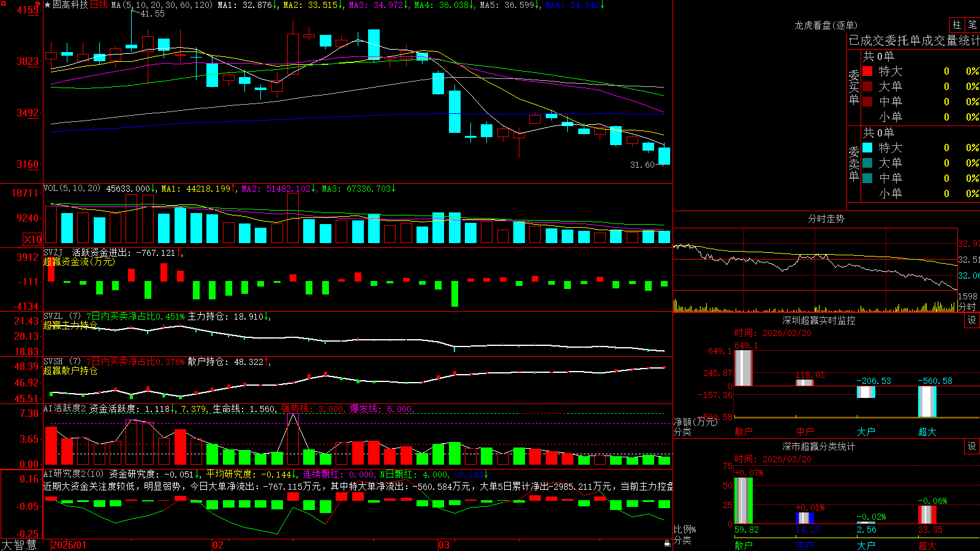Open the SVZL (7) indicator label
The image size is (980, 551).
[x=62, y=317]
